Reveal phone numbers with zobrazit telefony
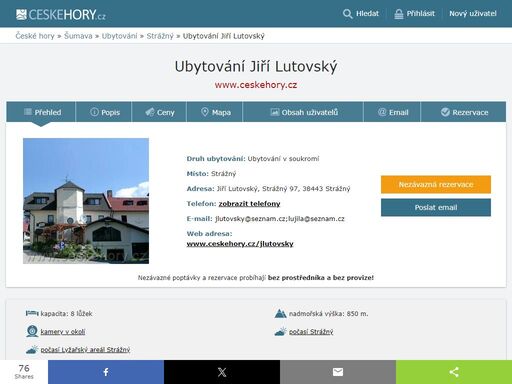 [x=249, y=204]
